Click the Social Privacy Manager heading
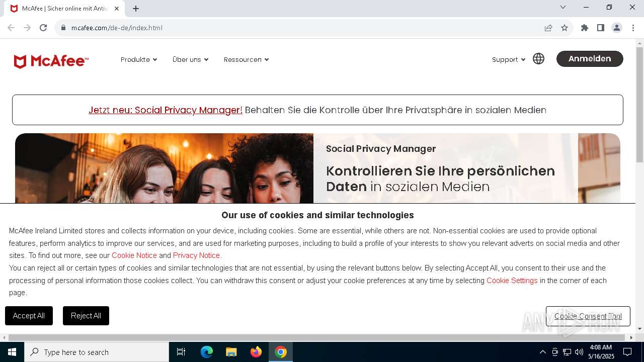The height and width of the screenshot is (362, 644). tap(381, 149)
